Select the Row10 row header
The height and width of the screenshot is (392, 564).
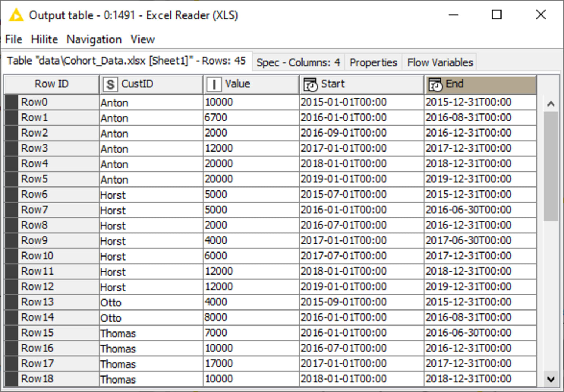pyautogui.click(x=51, y=256)
